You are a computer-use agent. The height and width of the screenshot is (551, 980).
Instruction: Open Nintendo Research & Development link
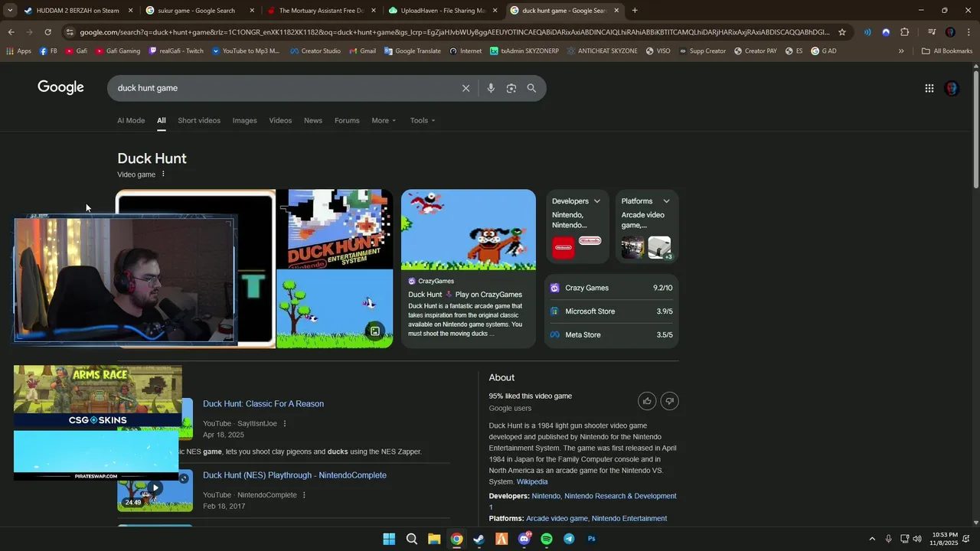click(x=620, y=496)
